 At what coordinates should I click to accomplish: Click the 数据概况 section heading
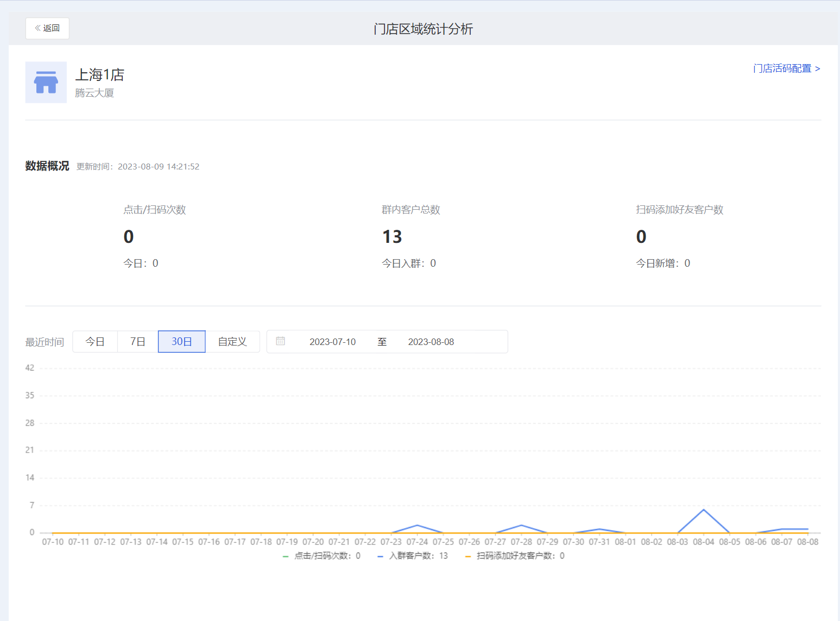[x=47, y=166]
